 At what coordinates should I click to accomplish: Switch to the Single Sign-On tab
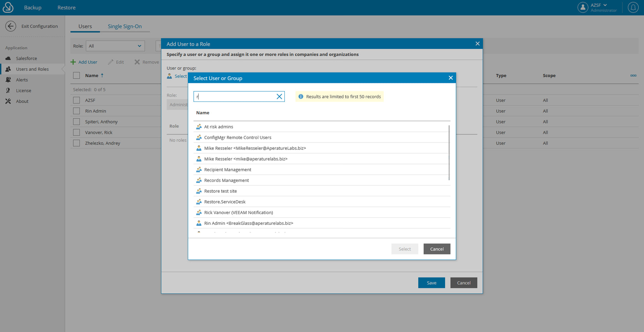pyautogui.click(x=125, y=26)
